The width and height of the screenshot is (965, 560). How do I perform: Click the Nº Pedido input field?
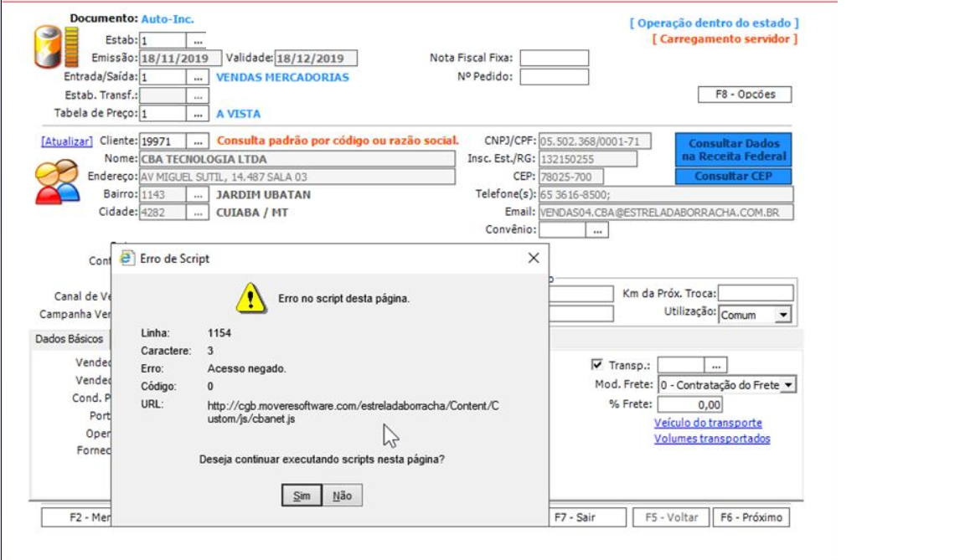(x=555, y=77)
